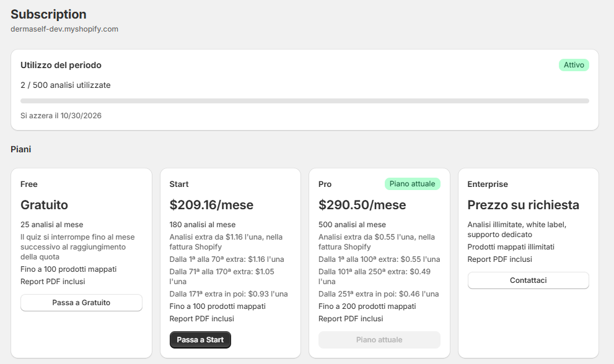
Task: Click the Contattaci button
Action: pyautogui.click(x=528, y=280)
